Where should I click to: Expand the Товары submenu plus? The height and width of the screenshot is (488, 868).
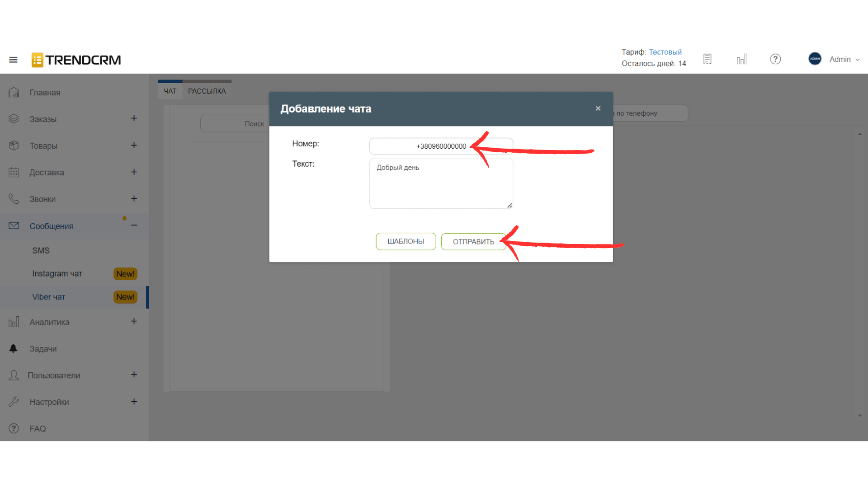point(134,145)
